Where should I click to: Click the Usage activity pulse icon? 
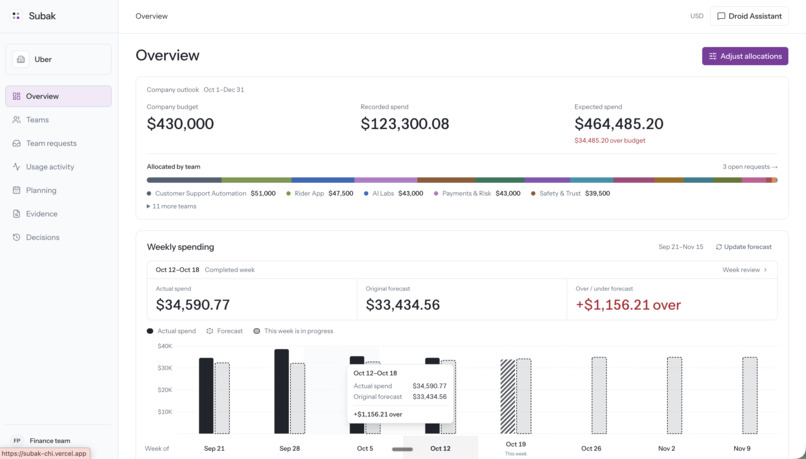pos(16,167)
